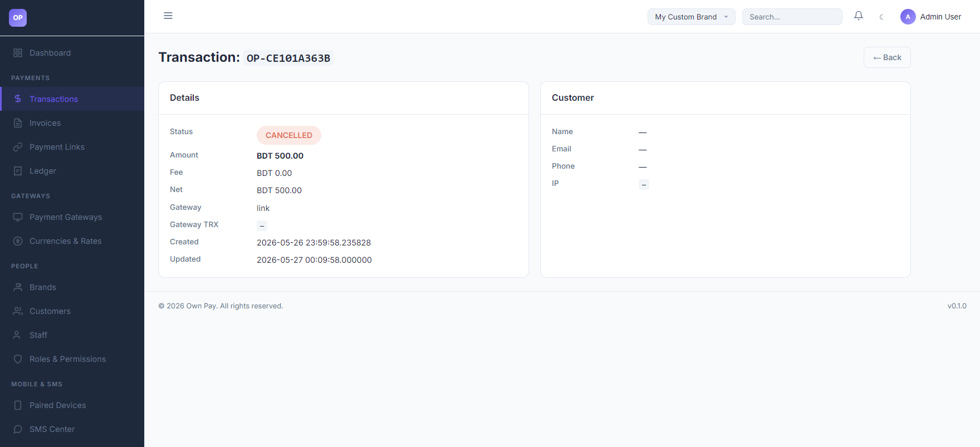The image size is (980, 447).
Task: Click the Paired Devices phone icon
Action: [x=18, y=405]
